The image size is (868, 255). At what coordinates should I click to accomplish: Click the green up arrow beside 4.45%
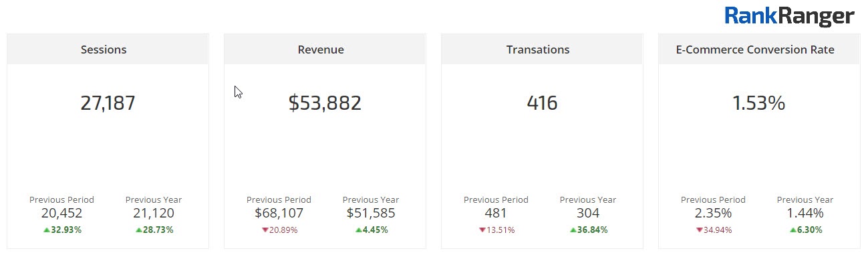(x=358, y=230)
